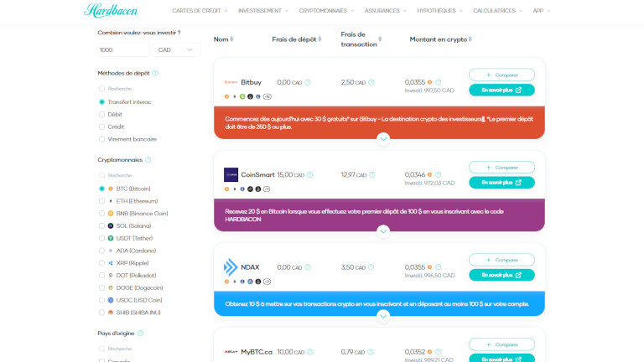Image resolution: width=644 pixels, height=362 pixels.
Task: Open Hypothèques menu
Action: [x=439, y=11]
